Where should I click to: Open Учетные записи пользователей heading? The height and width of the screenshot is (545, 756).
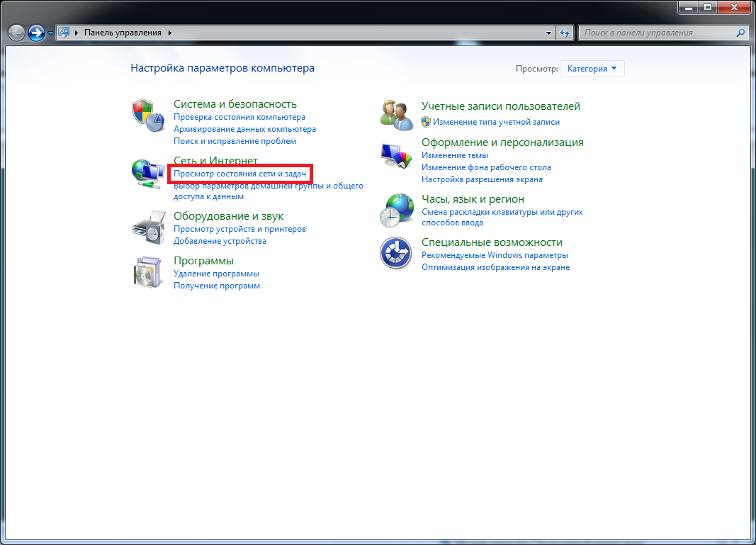pos(500,106)
